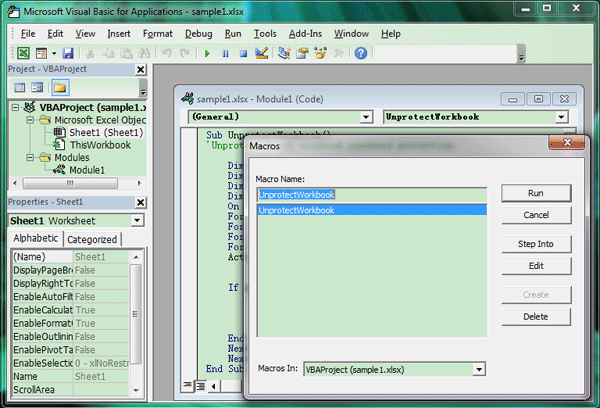Image resolution: width=600 pixels, height=408 pixels.
Task: Click the Macro Name input field
Action: click(372, 195)
